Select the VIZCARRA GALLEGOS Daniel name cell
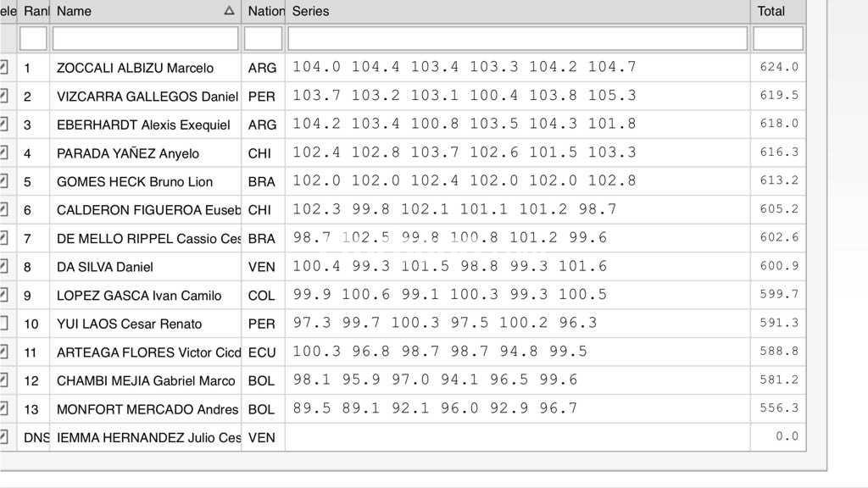This screenshot has height=488, width=868. click(x=147, y=97)
